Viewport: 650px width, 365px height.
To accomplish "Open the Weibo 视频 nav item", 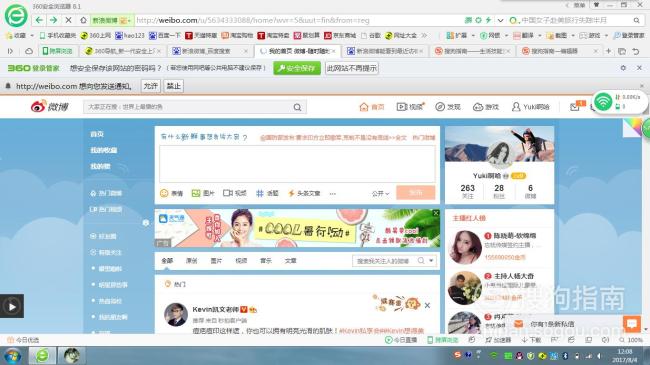I will (x=410, y=107).
